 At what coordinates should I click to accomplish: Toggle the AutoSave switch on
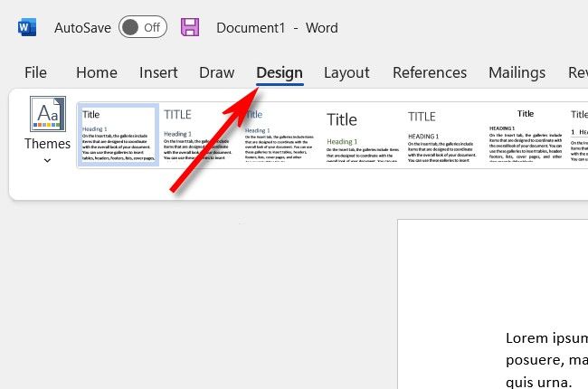pos(143,27)
